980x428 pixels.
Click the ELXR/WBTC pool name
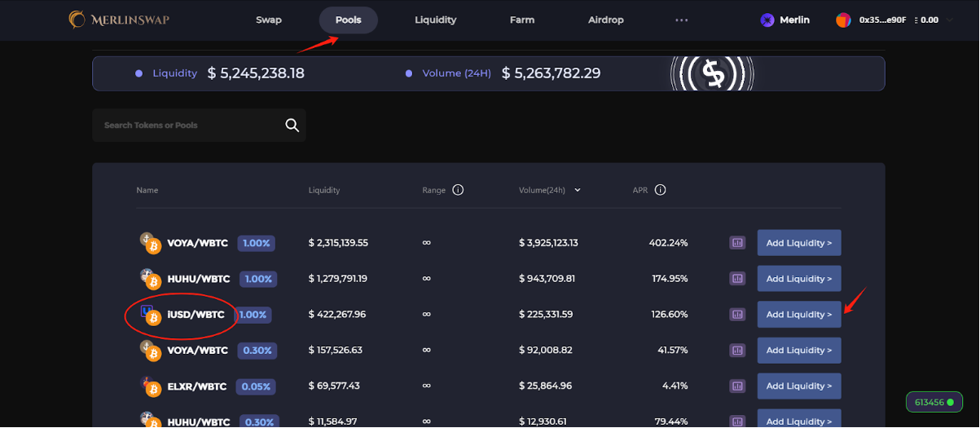[198, 386]
